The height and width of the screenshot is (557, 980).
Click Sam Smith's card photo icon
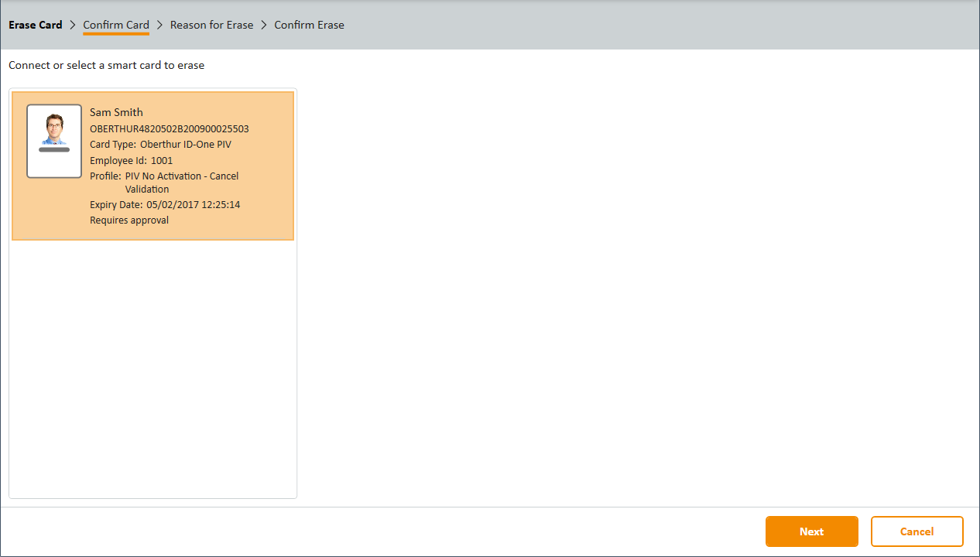(54, 130)
